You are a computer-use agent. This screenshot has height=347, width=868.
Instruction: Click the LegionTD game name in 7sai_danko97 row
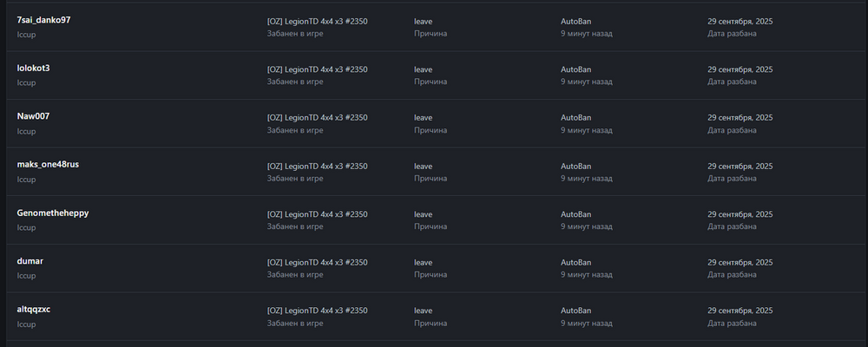(317, 21)
